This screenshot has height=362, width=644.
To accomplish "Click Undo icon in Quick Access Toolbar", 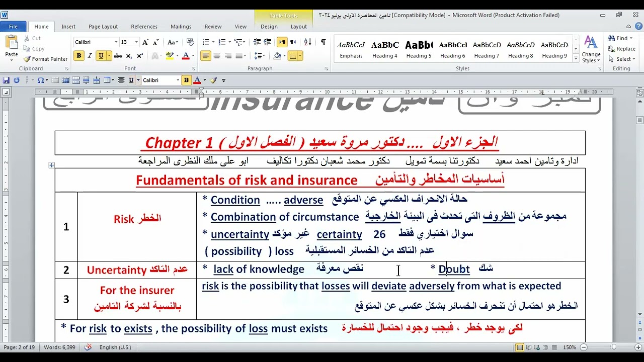I will coord(16,80).
